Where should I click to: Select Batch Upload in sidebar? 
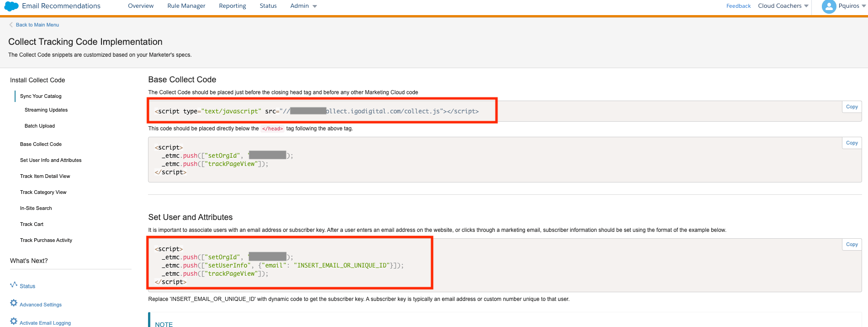(x=40, y=126)
